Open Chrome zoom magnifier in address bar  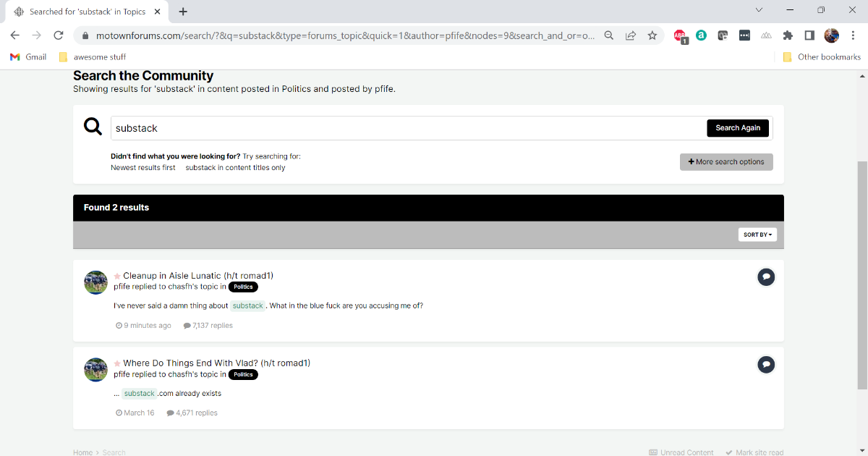[609, 35]
